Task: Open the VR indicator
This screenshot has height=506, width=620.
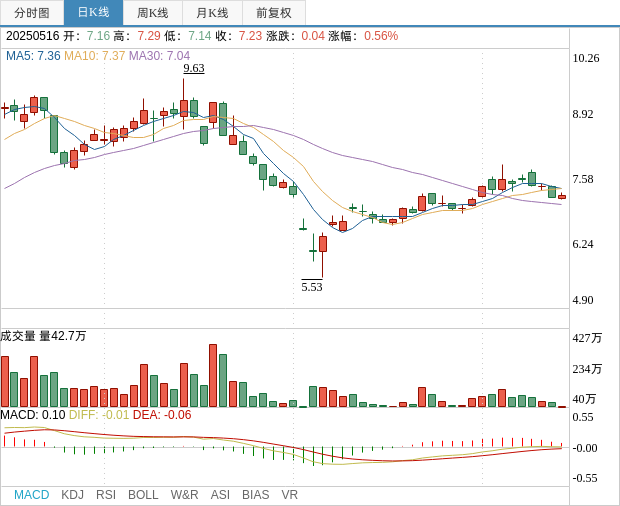Action: click(x=289, y=495)
